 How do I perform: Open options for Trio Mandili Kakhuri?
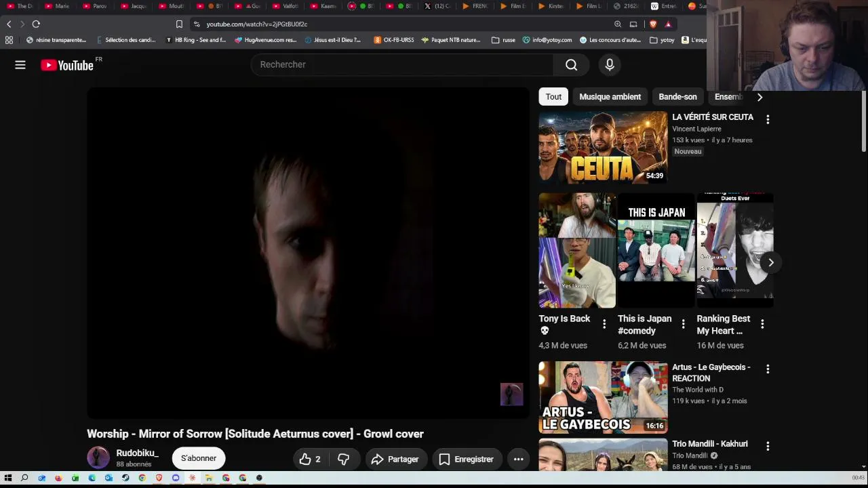click(768, 446)
